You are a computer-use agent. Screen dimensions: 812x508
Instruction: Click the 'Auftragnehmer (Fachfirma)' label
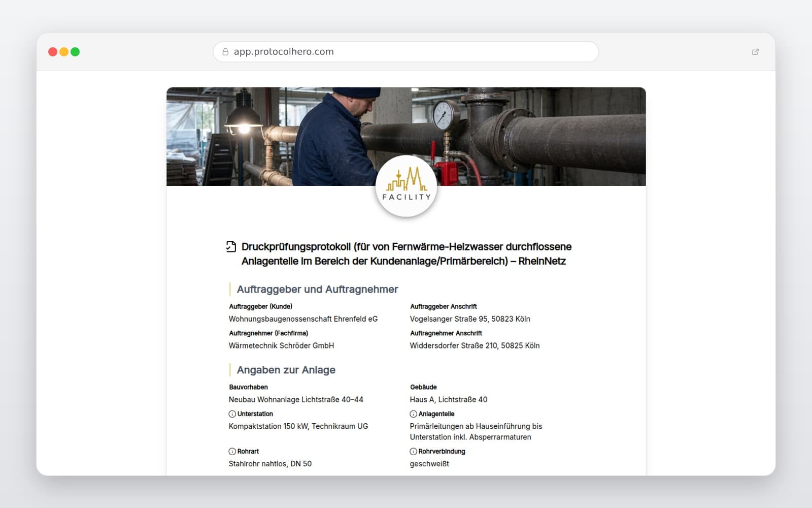268,333
